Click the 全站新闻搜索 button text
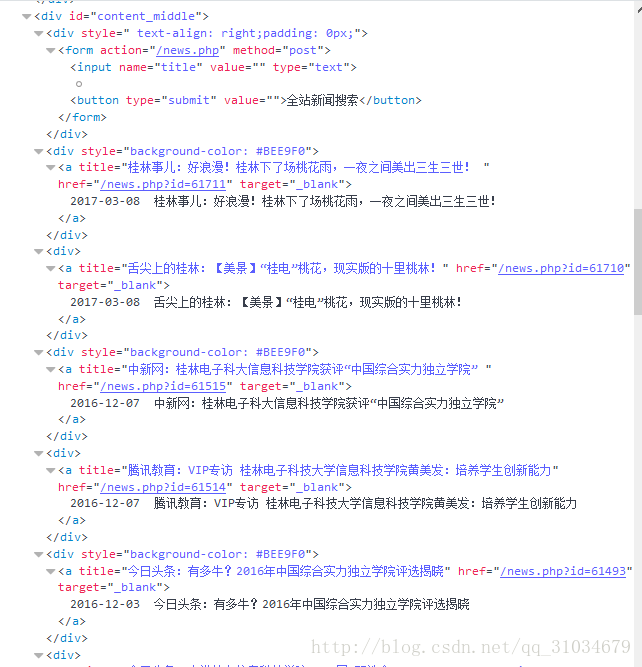642x667 pixels. click(322, 100)
